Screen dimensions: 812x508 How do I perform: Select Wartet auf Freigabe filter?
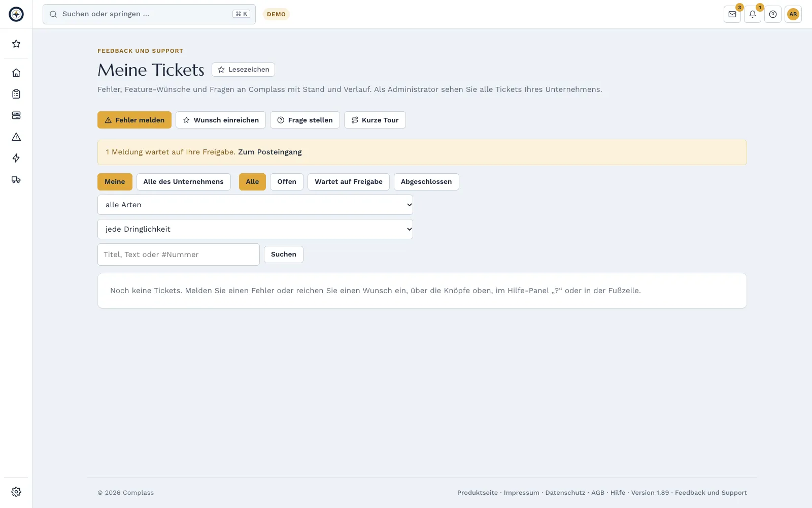[349, 182]
